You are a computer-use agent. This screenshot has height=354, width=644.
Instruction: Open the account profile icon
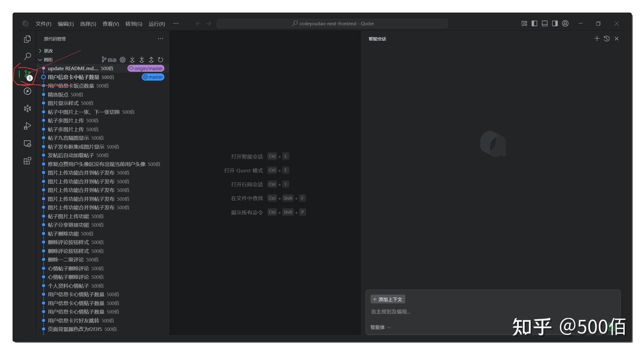(565, 24)
